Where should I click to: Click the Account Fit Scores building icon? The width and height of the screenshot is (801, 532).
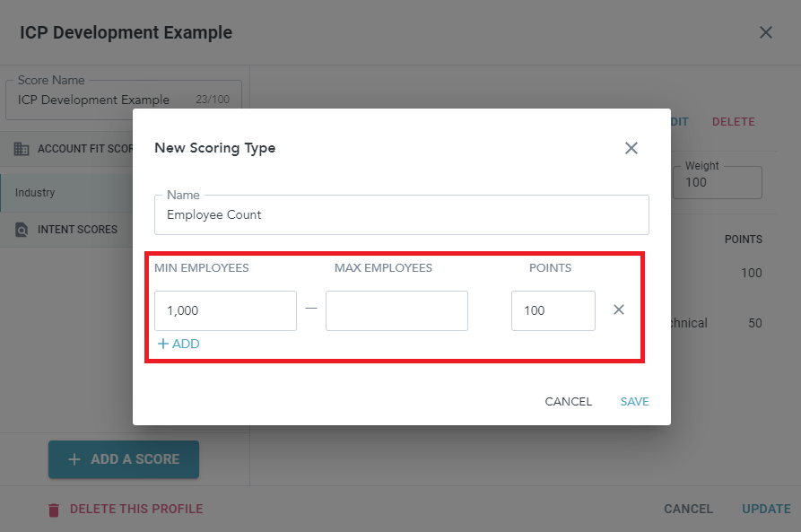point(22,149)
